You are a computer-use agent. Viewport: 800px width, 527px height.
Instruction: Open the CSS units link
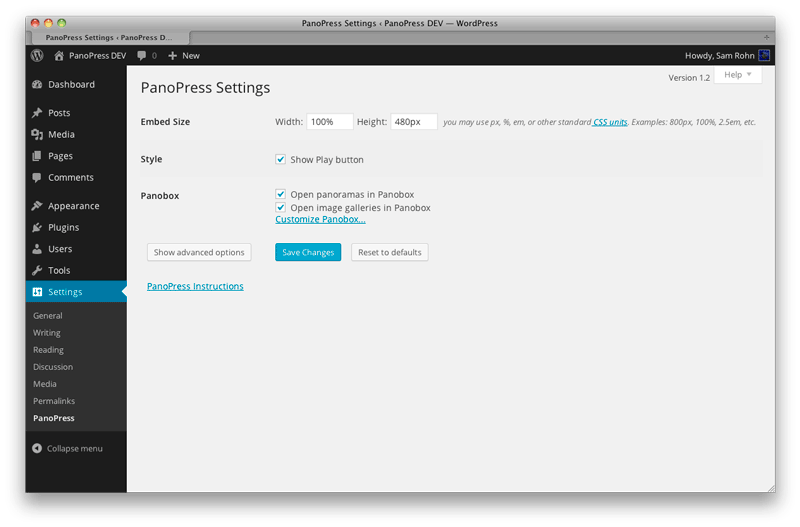pos(610,122)
